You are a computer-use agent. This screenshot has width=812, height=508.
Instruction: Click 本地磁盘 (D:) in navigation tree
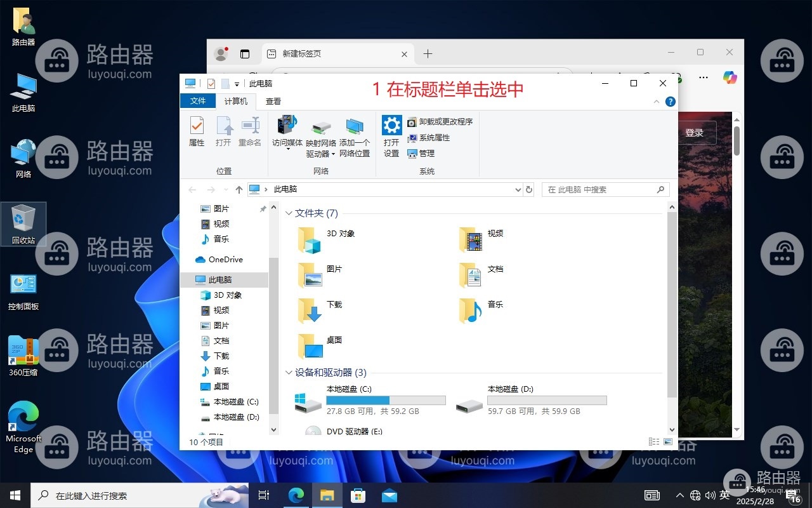[x=230, y=417]
